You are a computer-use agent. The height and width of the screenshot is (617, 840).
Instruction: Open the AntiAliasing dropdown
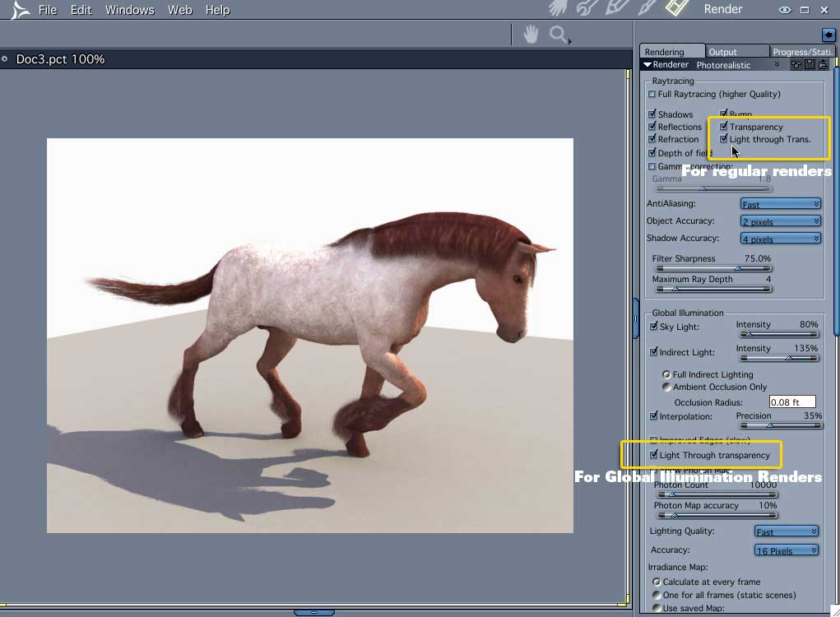point(781,204)
